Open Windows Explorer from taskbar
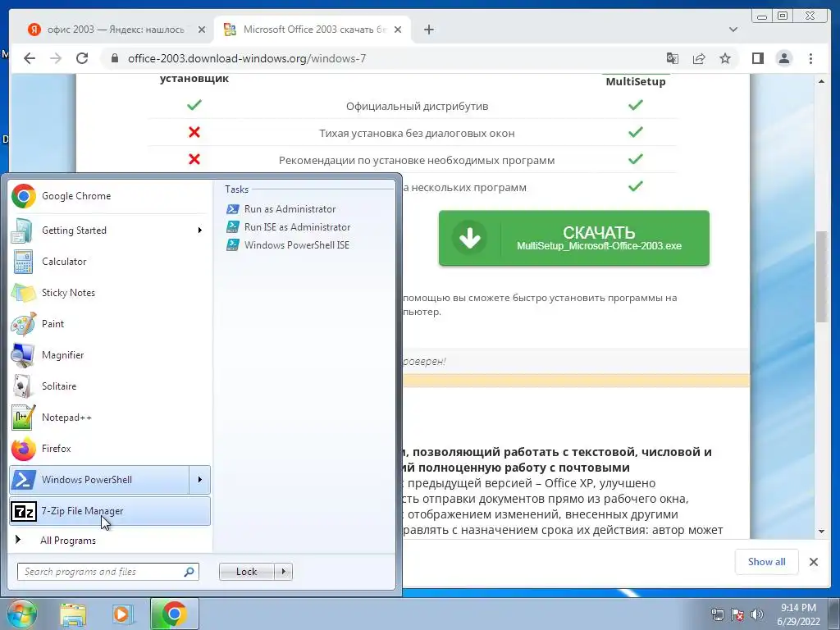The image size is (840, 630). (73, 614)
